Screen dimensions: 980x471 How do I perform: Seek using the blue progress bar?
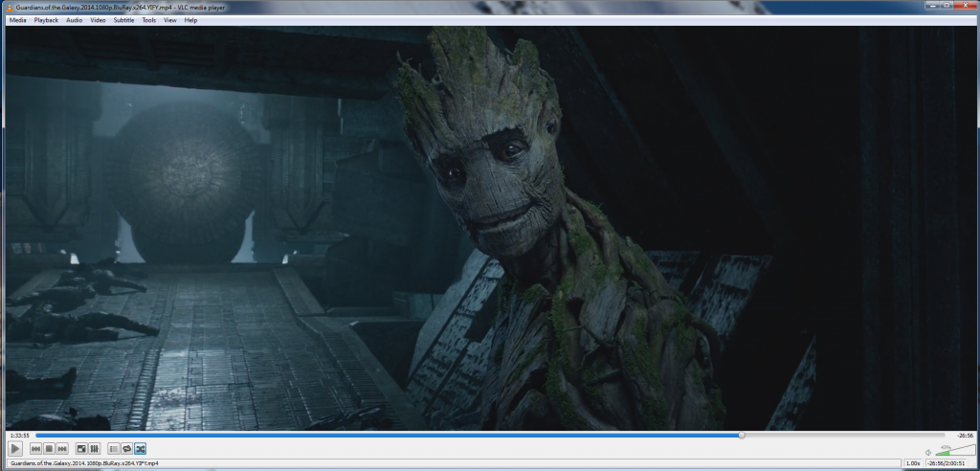(490, 435)
